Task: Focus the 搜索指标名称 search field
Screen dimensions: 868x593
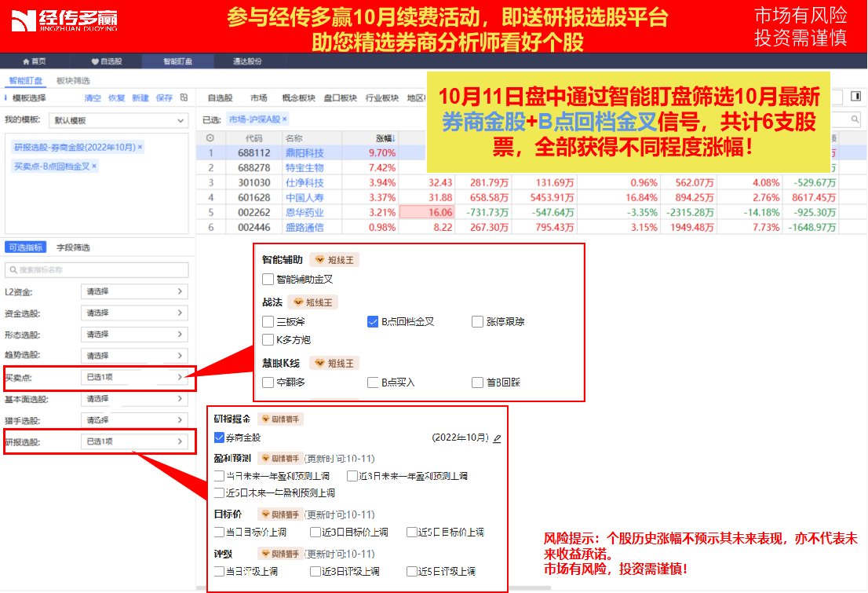Action: 97,270
